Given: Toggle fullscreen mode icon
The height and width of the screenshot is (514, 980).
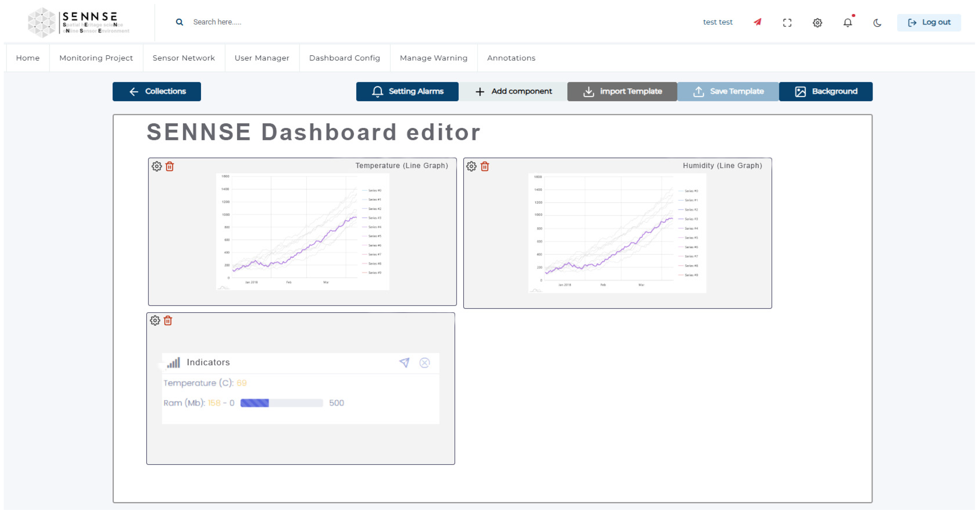Looking at the screenshot, I should 787,23.
